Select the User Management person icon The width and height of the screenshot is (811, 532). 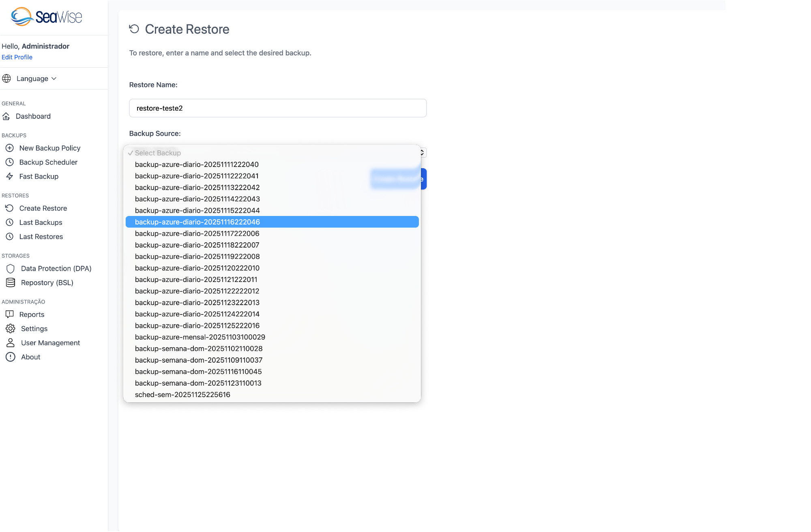[11, 342]
